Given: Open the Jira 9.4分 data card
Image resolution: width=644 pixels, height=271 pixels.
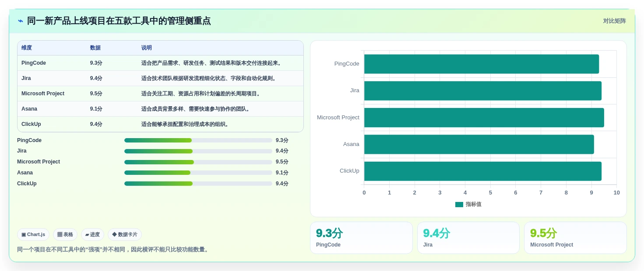Looking at the screenshot, I should pos(468,238).
